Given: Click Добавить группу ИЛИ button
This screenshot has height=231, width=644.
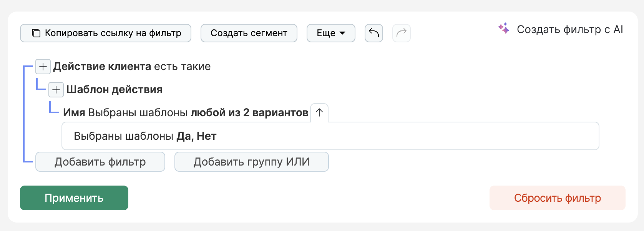Looking at the screenshot, I should [x=252, y=162].
